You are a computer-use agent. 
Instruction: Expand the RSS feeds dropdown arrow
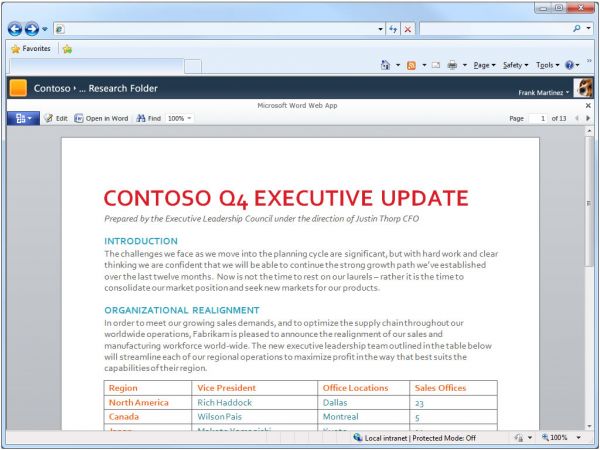point(424,65)
